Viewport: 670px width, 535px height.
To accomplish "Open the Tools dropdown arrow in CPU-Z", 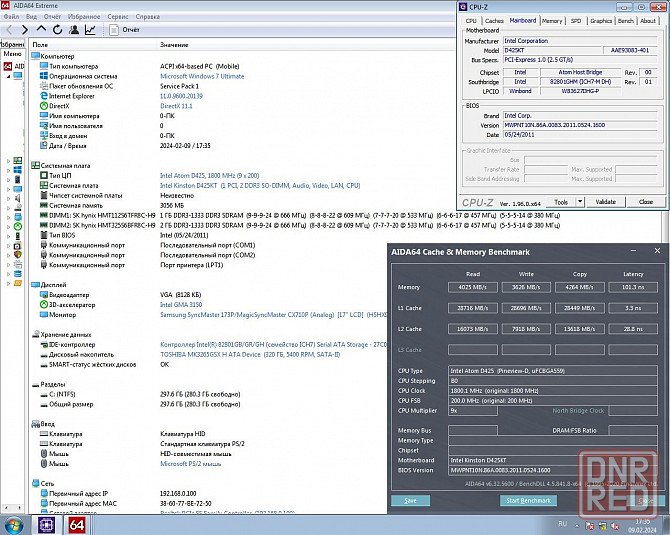I will click(x=578, y=202).
